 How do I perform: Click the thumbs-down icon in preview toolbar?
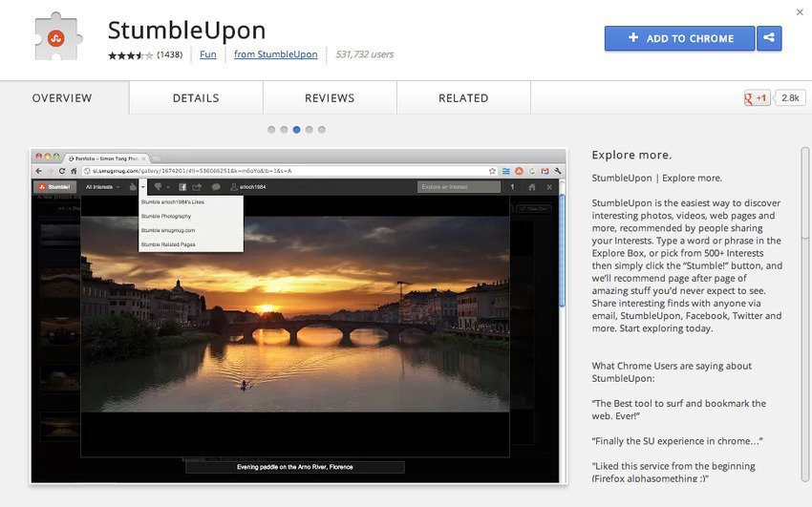pos(159,187)
